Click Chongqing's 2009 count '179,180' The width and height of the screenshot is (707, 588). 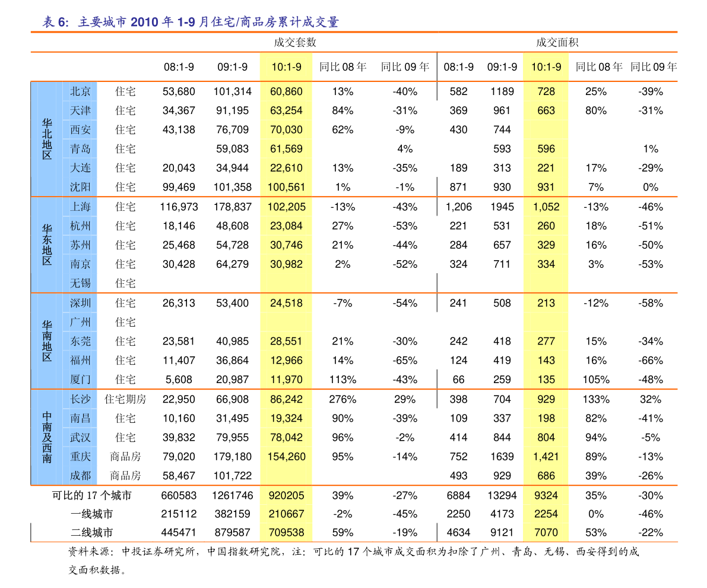[x=232, y=457]
